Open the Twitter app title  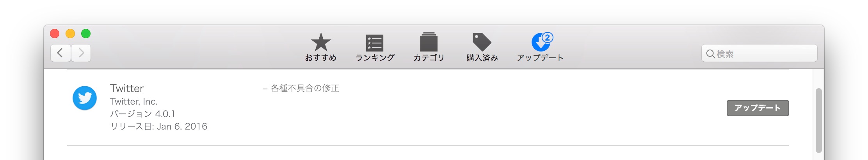(x=127, y=88)
